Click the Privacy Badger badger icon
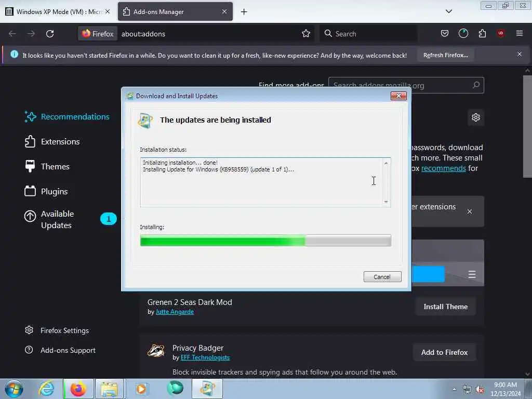The height and width of the screenshot is (399, 532). pyautogui.click(x=156, y=351)
